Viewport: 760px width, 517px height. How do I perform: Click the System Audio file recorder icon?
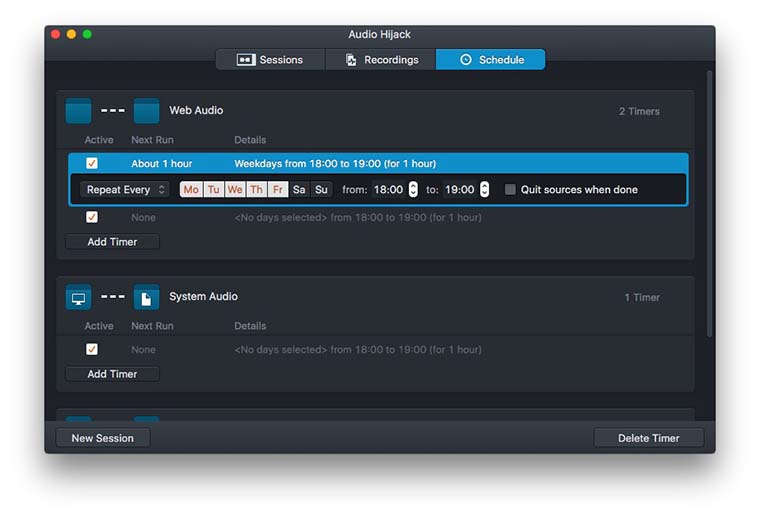point(146,297)
